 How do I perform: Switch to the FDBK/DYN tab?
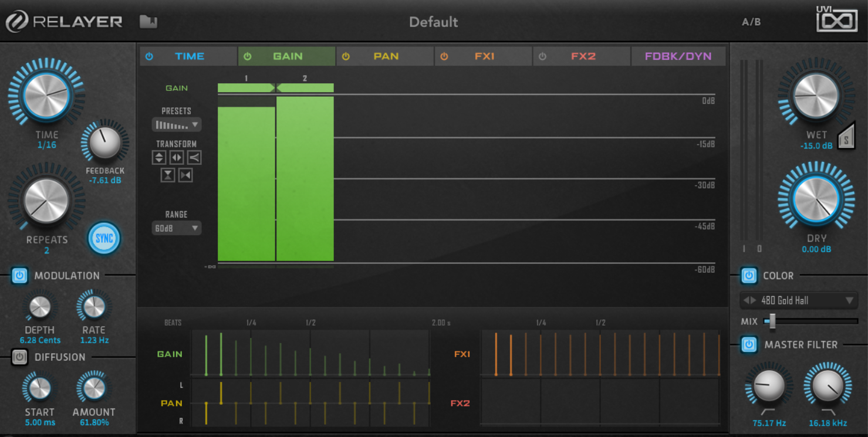click(x=678, y=56)
